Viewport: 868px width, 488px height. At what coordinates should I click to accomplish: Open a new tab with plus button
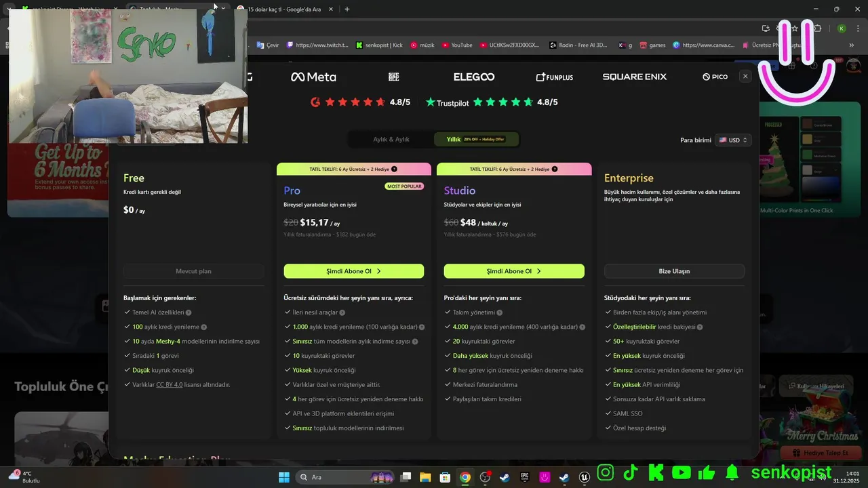tap(347, 9)
